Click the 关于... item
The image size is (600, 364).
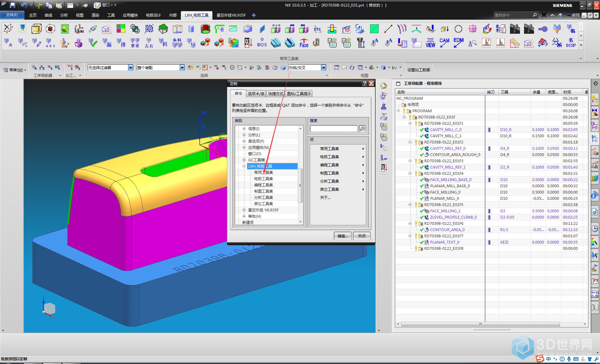click(x=325, y=197)
